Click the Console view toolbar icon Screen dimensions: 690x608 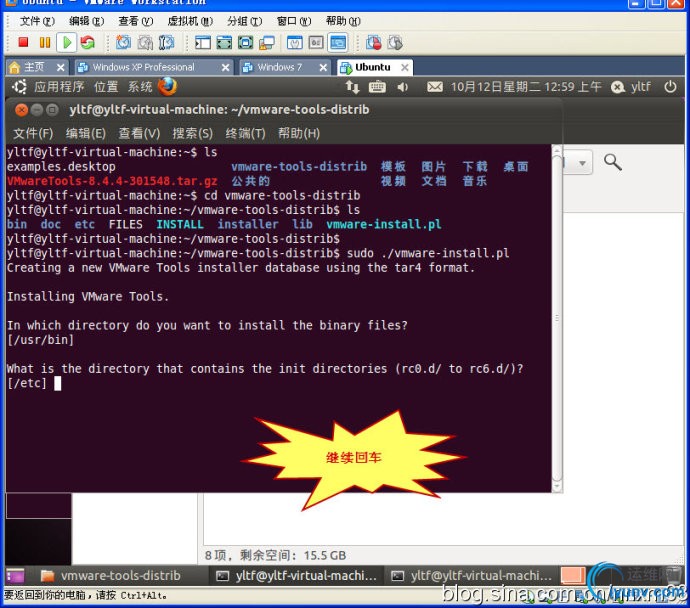coord(338,43)
